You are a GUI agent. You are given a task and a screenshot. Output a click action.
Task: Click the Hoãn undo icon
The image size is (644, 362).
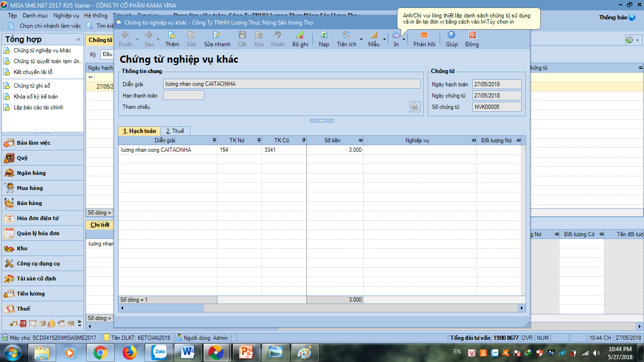click(278, 35)
